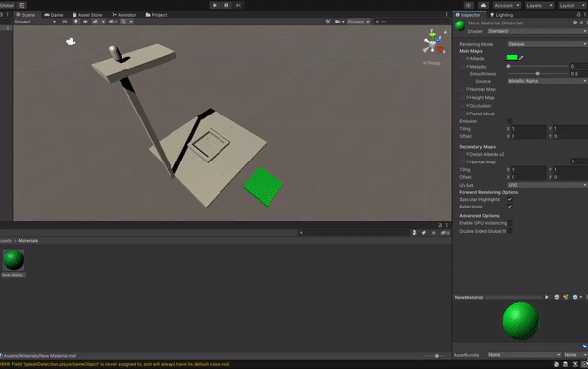Open search by type icon in Project panel

[x=415, y=233]
